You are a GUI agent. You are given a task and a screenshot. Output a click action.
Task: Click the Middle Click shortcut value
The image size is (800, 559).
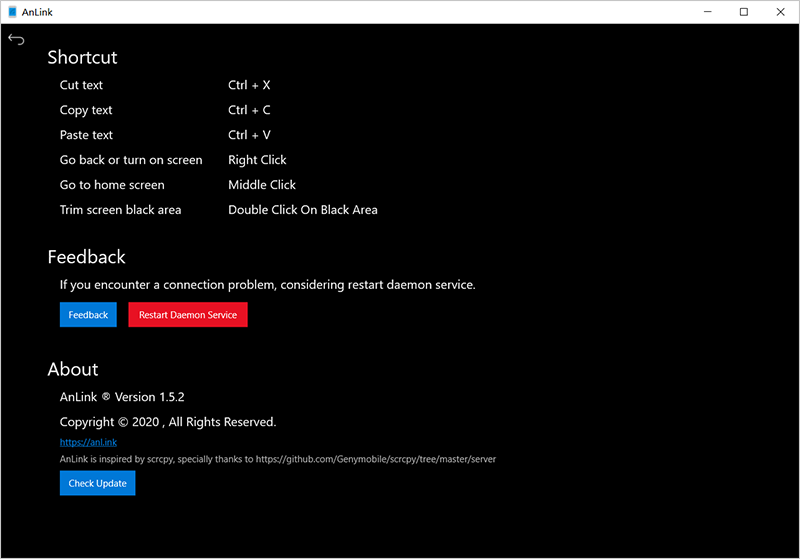click(262, 185)
